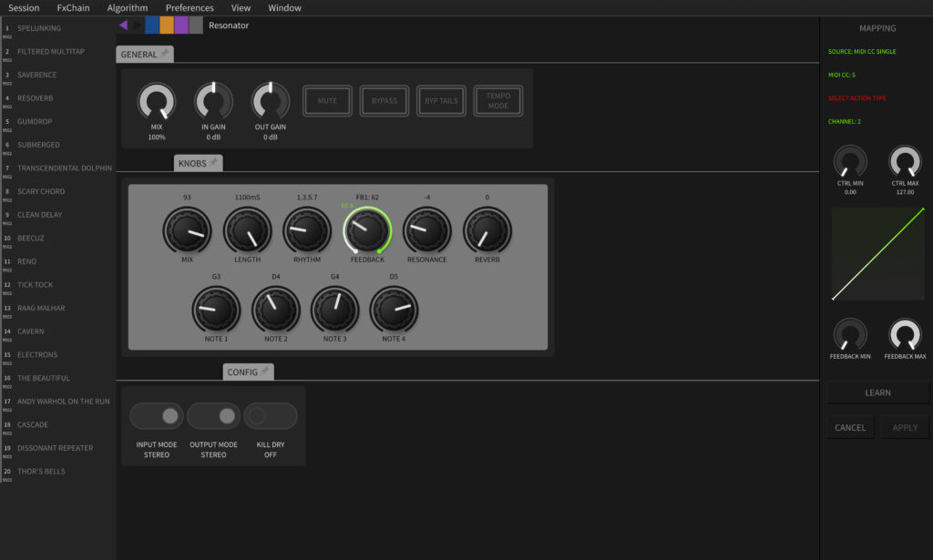
Task: Enable the KILL DRY switch
Action: 270,416
